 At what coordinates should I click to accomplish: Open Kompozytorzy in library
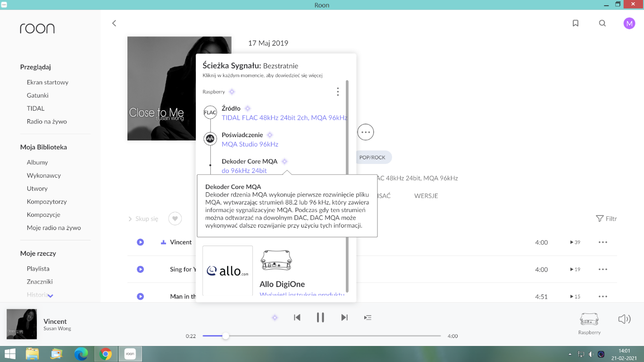coord(47,202)
